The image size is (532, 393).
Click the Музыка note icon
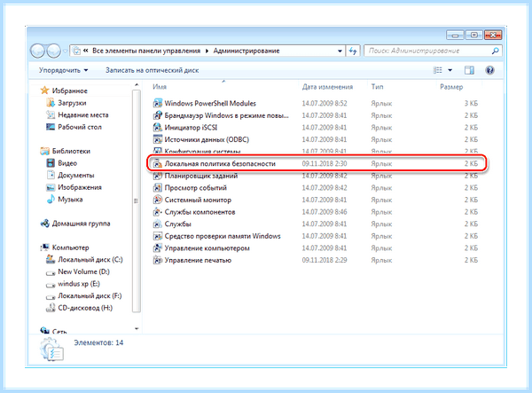pos(51,200)
